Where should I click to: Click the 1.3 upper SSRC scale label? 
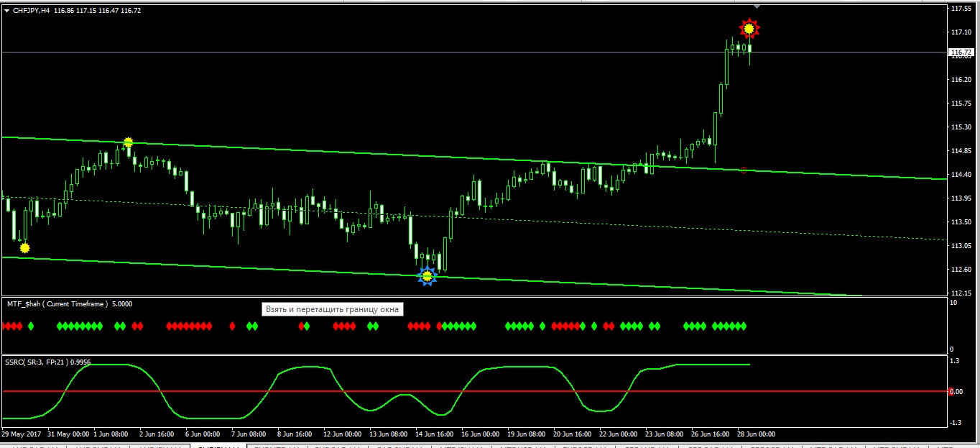click(x=955, y=362)
